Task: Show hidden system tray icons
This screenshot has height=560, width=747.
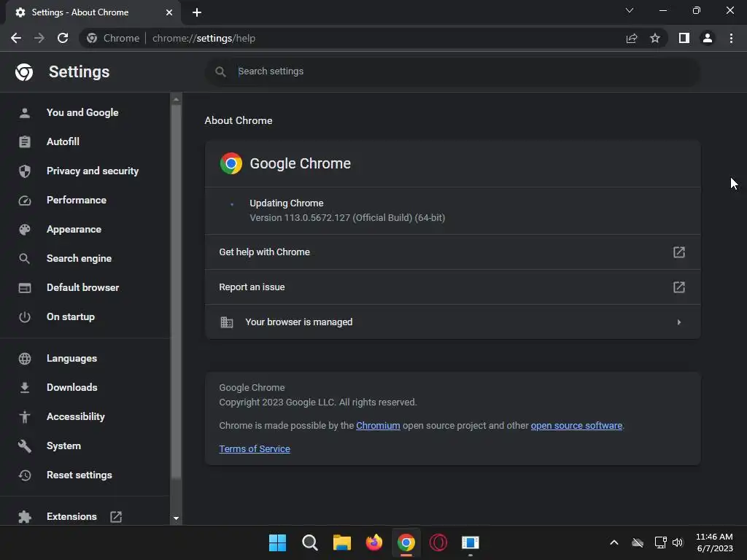Action: coord(614,542)
